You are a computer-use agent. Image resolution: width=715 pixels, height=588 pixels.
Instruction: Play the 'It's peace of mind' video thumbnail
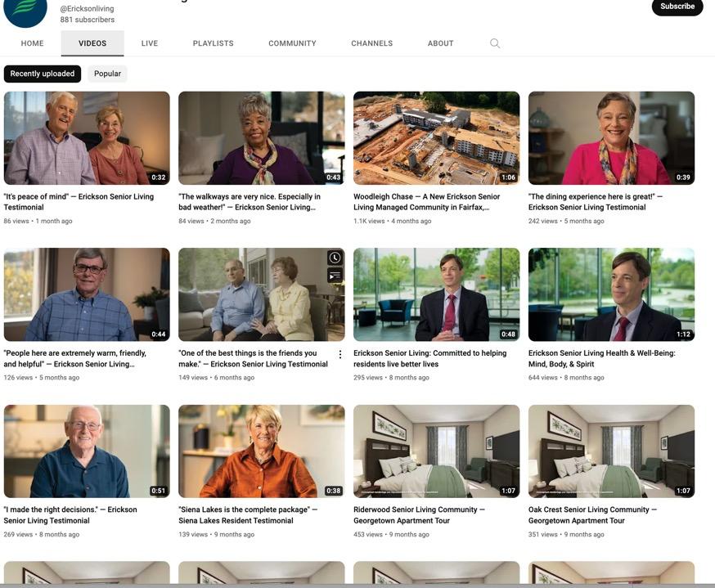tap(87, 138)
